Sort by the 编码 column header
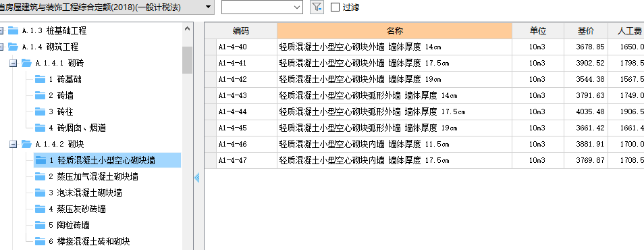Image resolution: width=644 pixels, height=250 pixels. tap(241, 31)
